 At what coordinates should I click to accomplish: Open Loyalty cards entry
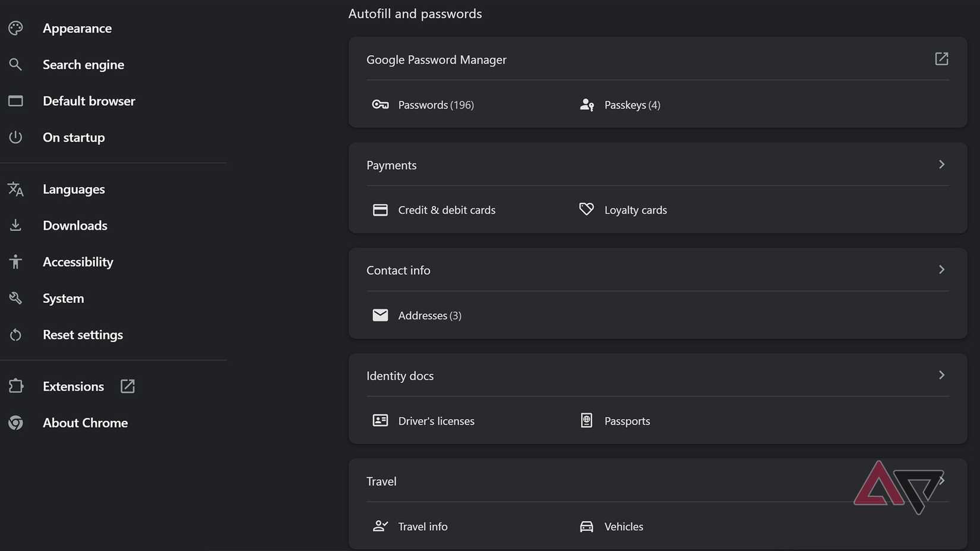pos(636,210)
